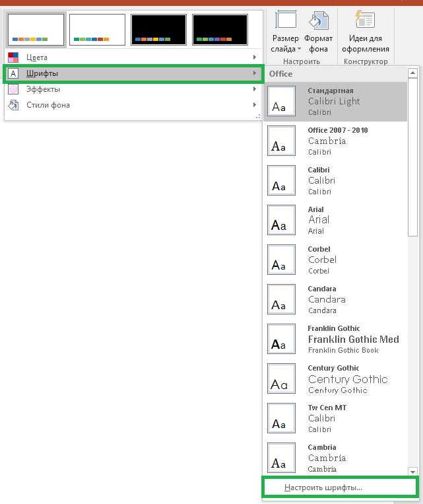Screen dimensions: 423x504
Task: Click the Aa preview for Candara fonts
Action: point(281,299)
